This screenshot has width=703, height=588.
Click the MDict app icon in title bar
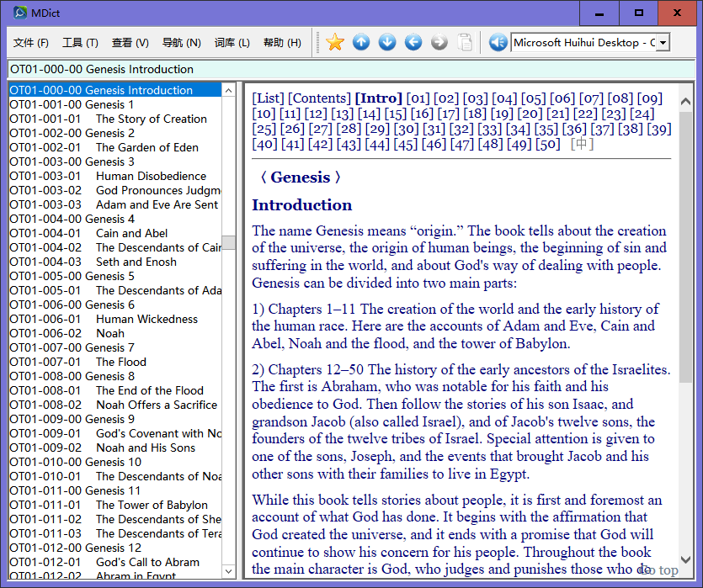pyautogui.click(x=19, y=13)
